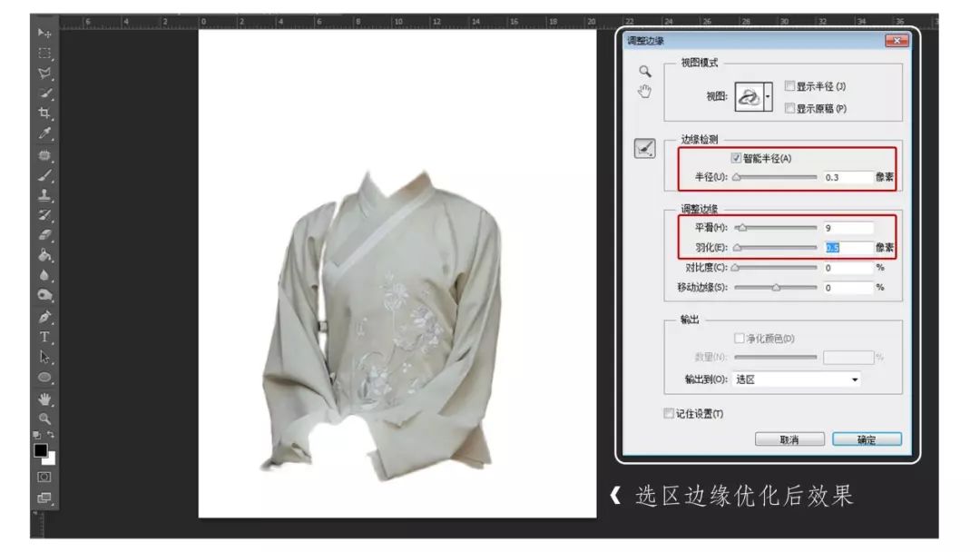The image size is (980, 552).
Task: Select the Polygonal Lasso tool
Action: [x=44, y=74]
